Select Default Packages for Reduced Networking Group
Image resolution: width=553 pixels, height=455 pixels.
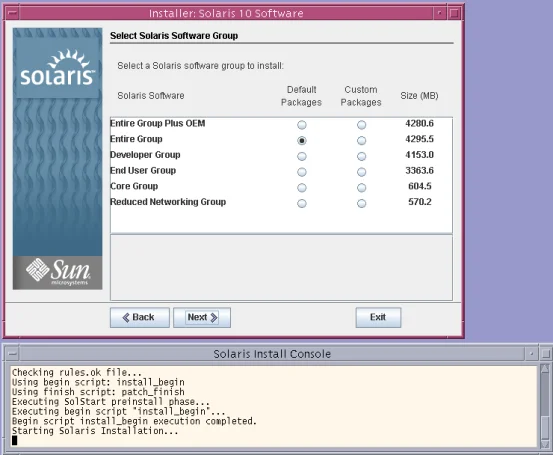[x=302, y=203]
